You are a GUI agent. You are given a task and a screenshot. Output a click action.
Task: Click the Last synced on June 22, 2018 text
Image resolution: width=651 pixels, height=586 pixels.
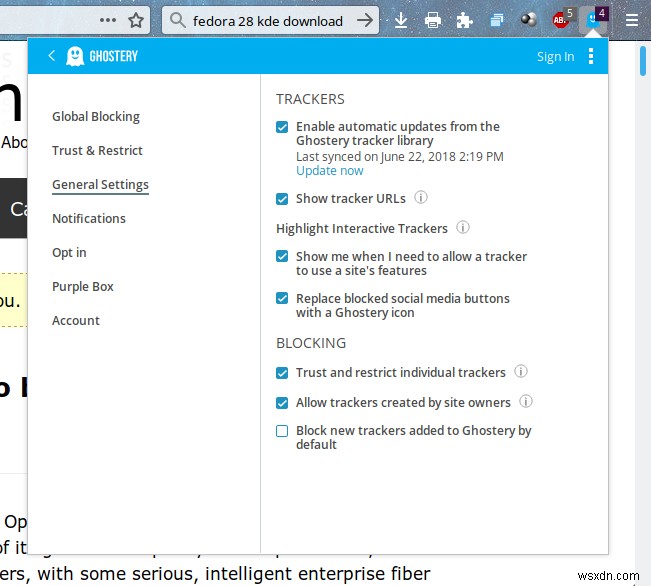399,157
